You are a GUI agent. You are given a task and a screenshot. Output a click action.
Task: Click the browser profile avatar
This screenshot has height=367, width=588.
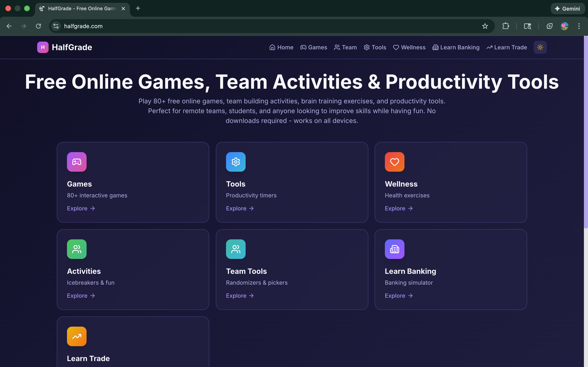565,26
